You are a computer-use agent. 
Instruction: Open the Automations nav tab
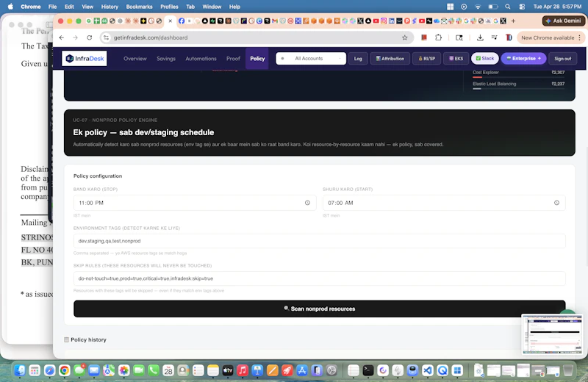pyautogui.click(x=201, y=59)
